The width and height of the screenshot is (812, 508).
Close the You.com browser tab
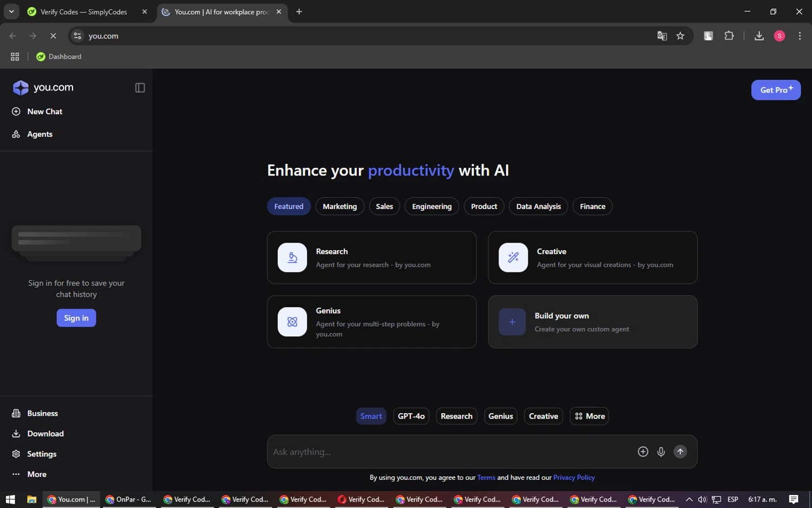pyautogui.click(x=279, y=12)
